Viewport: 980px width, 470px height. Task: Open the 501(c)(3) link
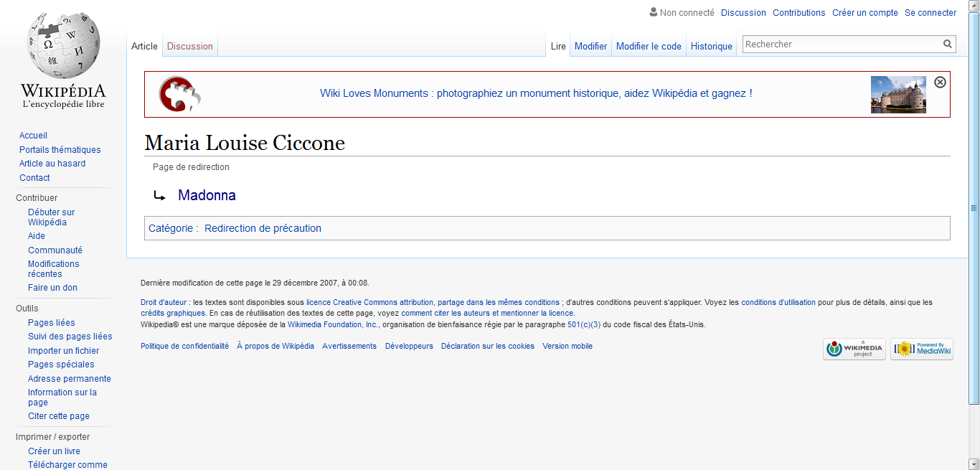pyautogui.click(x=584, y=324)
